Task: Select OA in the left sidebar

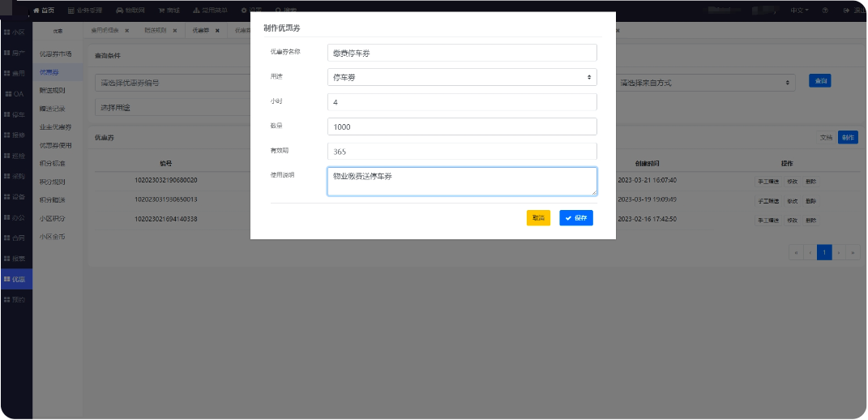Action: coord(15,93)
